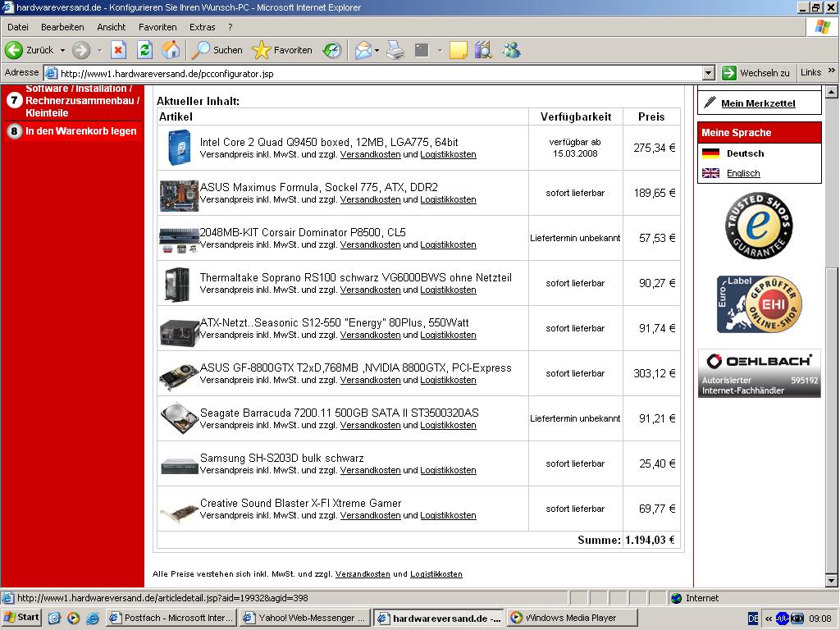Viewport: 840px width, 630px height.
Task: Open the Samsung SH-S203D drive thumbnail
Action: coord(179,466)
